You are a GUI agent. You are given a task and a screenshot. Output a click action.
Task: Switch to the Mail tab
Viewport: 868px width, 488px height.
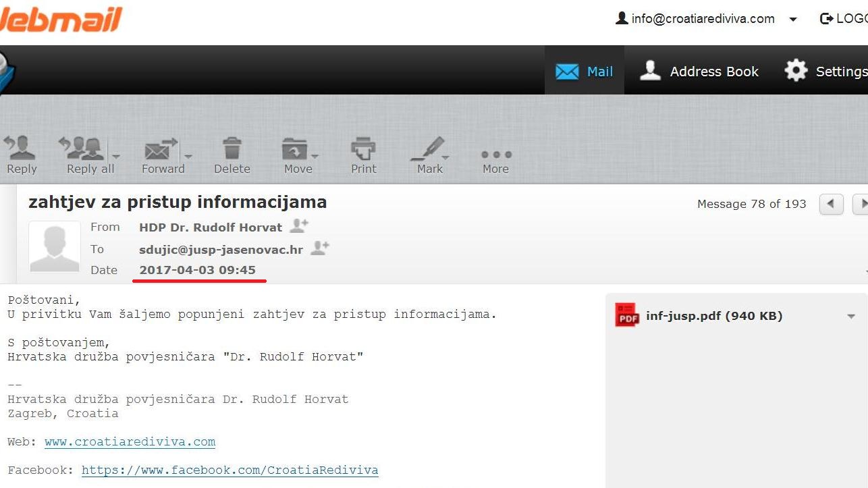point(585,72)
